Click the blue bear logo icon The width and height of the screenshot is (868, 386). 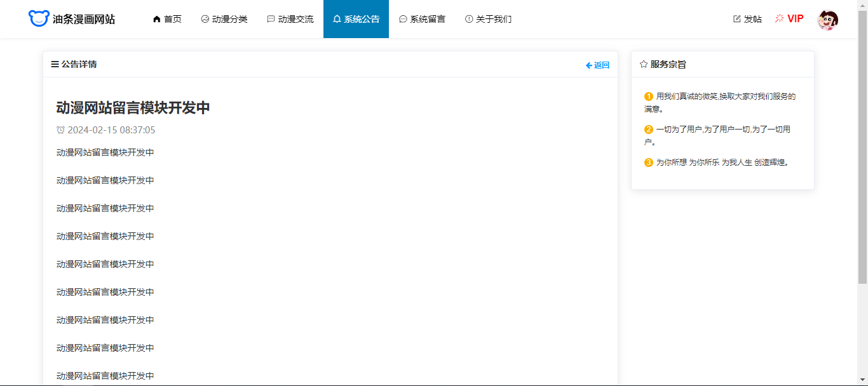coord(39,18)
